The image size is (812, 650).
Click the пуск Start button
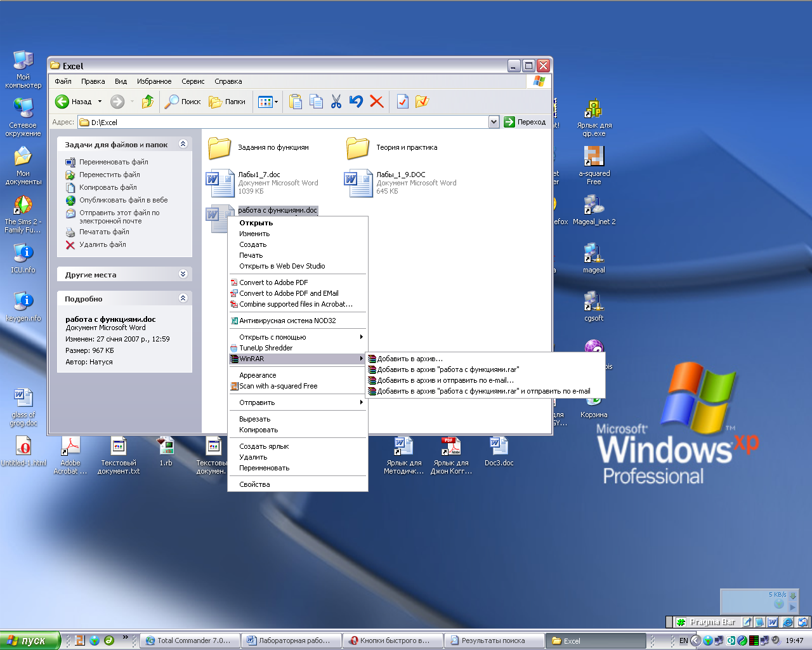click(x=30, y=640)
